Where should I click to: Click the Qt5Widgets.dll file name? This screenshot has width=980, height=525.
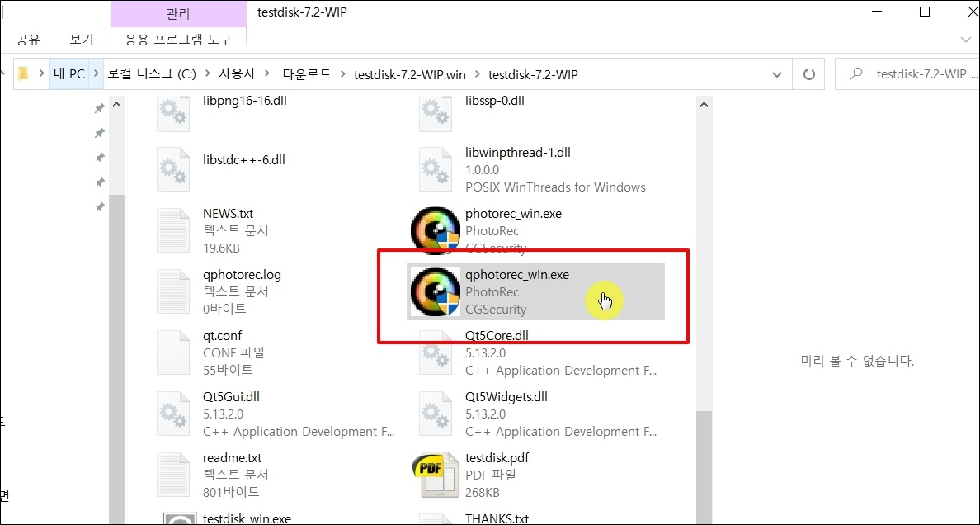[506, 397]
